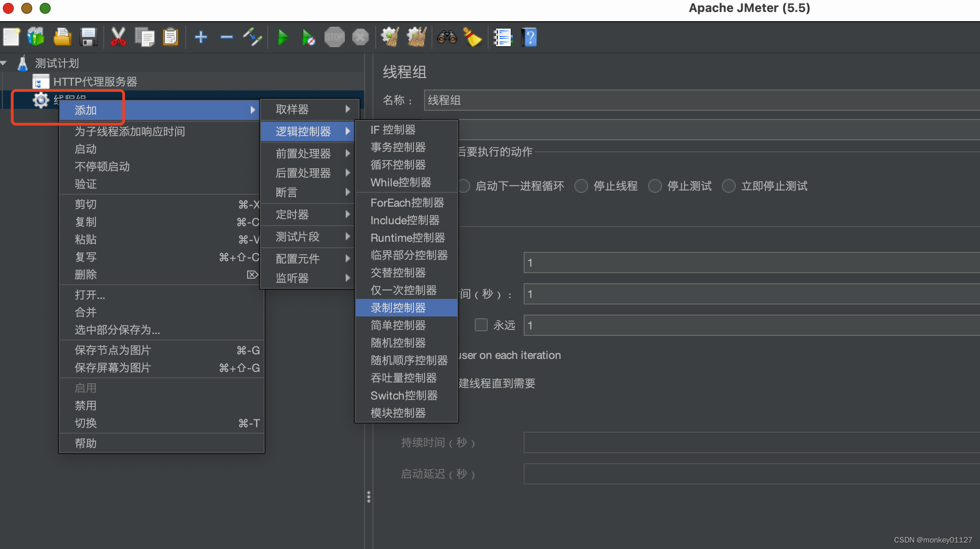Choose 事务控制器 menu item
Screen dimensions: 980x549
coord(407,147)
